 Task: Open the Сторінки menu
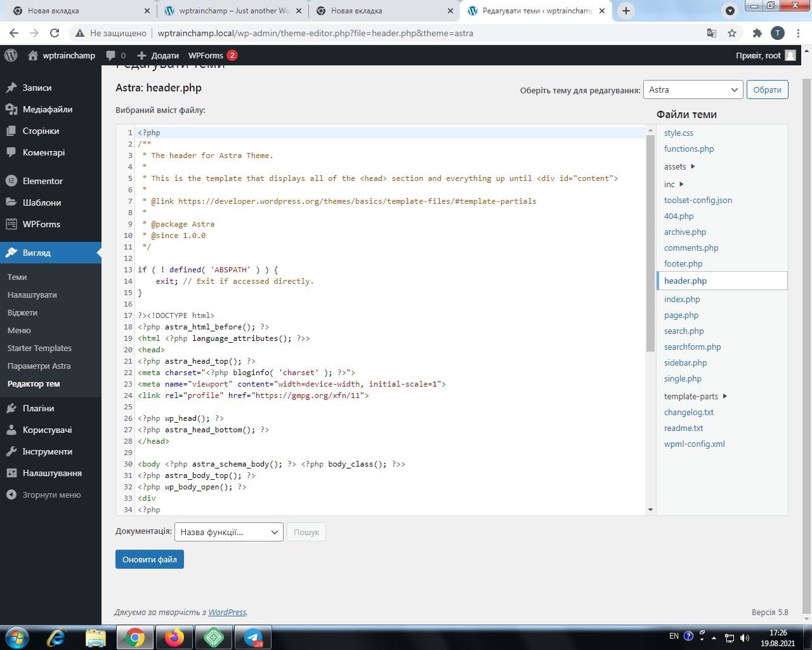(x=51, y=131)
